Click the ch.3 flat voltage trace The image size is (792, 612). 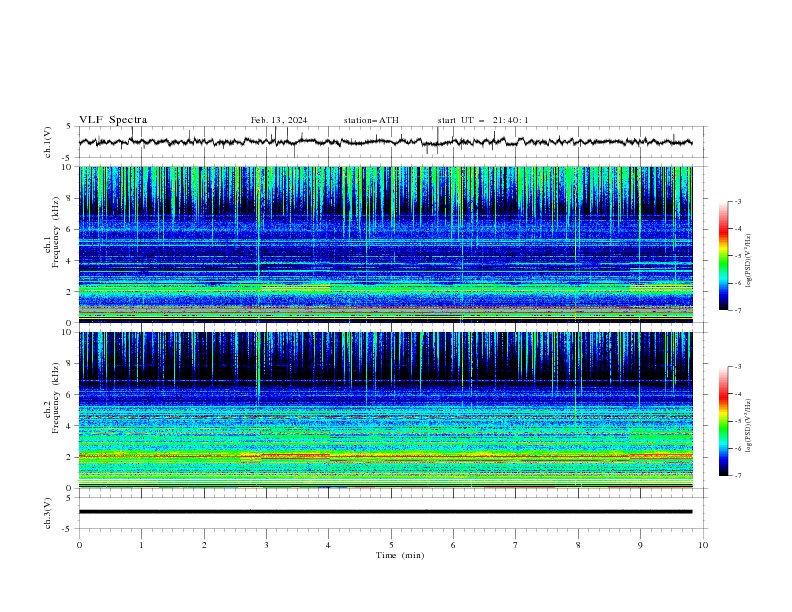385,512
